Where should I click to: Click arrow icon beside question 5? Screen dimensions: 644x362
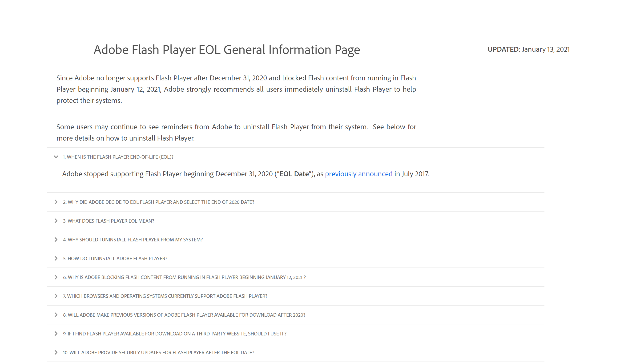click(x=56, y=258)
